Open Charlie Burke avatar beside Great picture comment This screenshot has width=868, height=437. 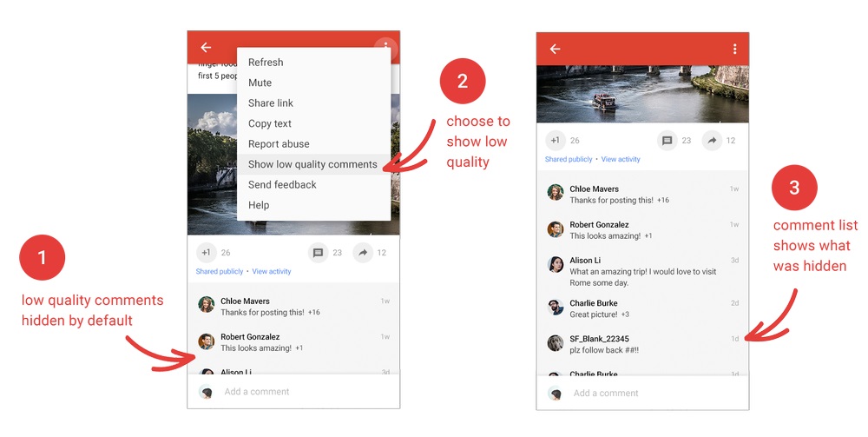point(556,308)
